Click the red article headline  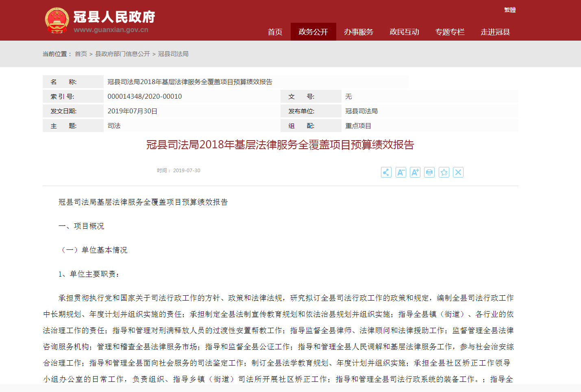click(x=280, y=145)
